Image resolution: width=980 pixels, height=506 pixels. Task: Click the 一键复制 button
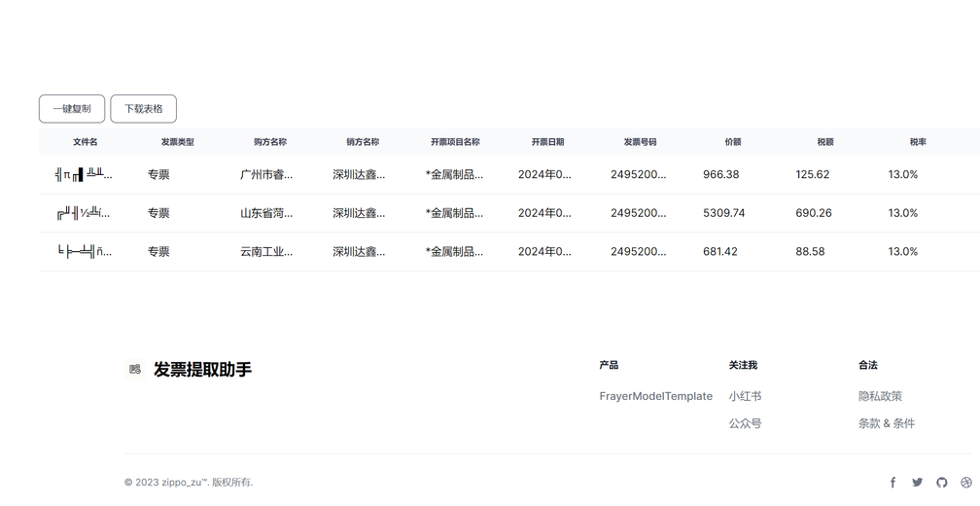coord(72,109)
